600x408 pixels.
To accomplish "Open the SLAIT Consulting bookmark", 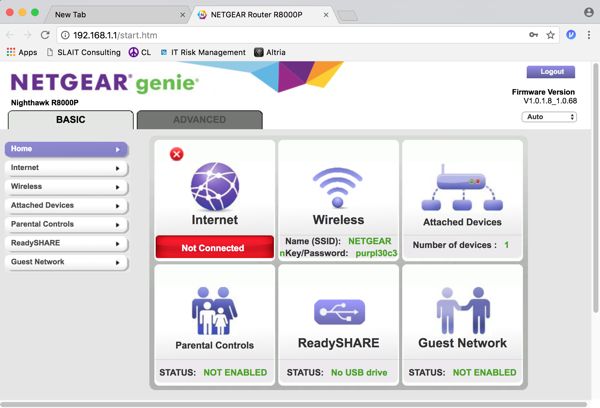I will [83, 52].
